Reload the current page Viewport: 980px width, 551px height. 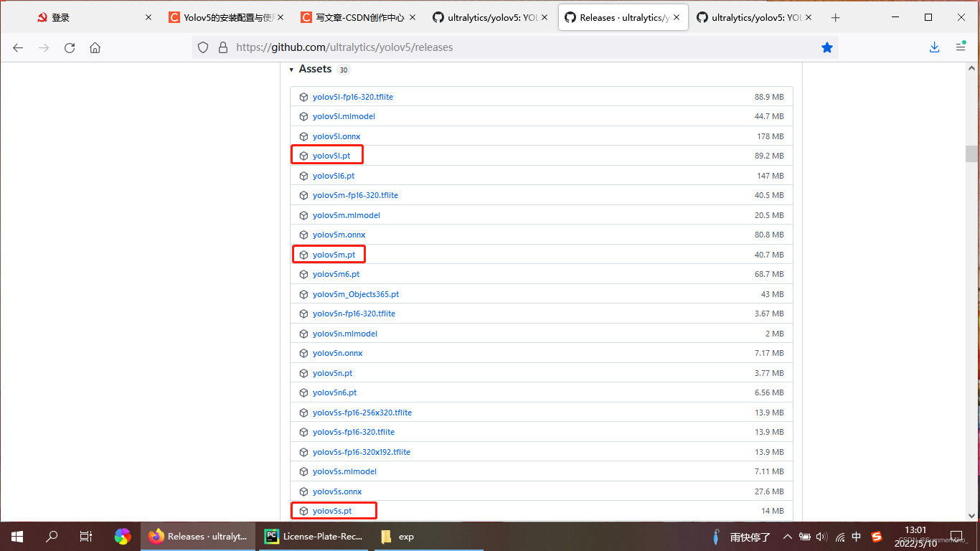pos(70,47)
